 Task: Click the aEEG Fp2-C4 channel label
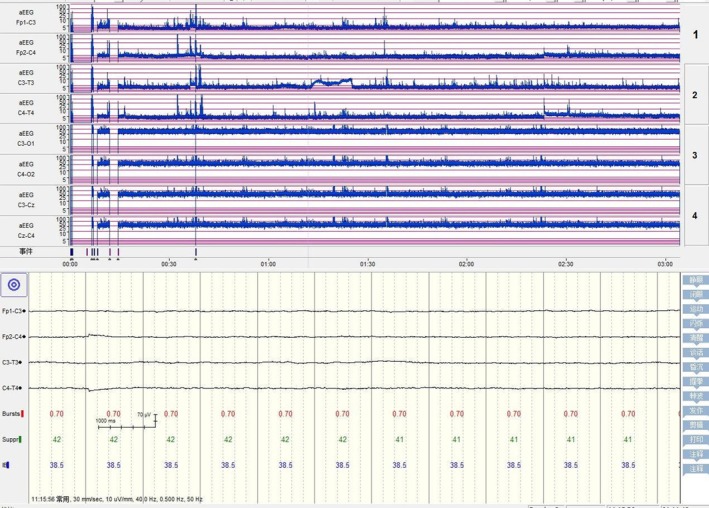26,47
